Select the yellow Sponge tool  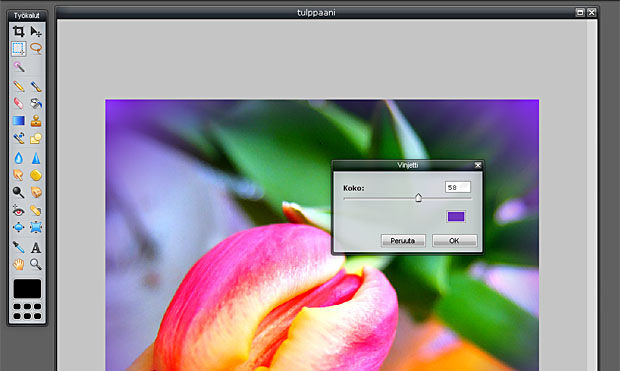(36, 175)
